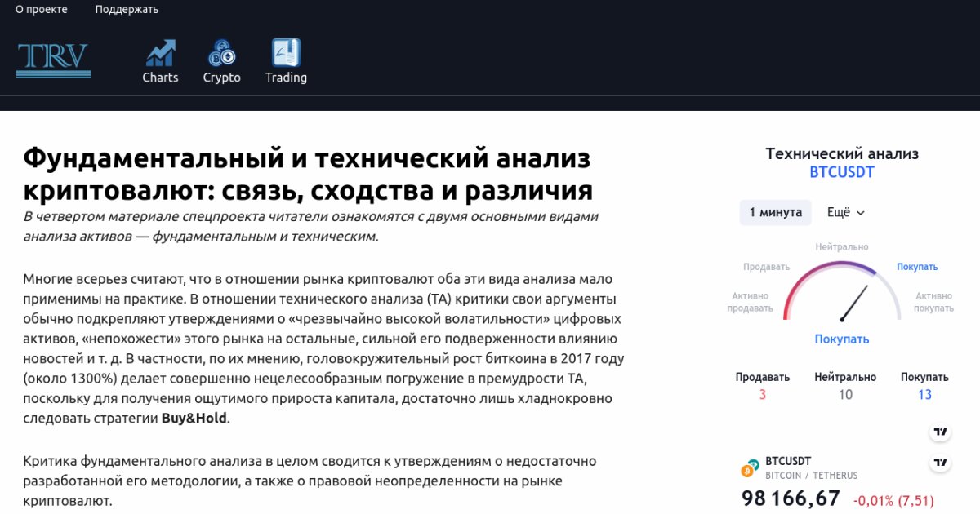Open the Поддержать menu item
The height and width of the screenshot is (514, 980).
click(x=127, y=10)
